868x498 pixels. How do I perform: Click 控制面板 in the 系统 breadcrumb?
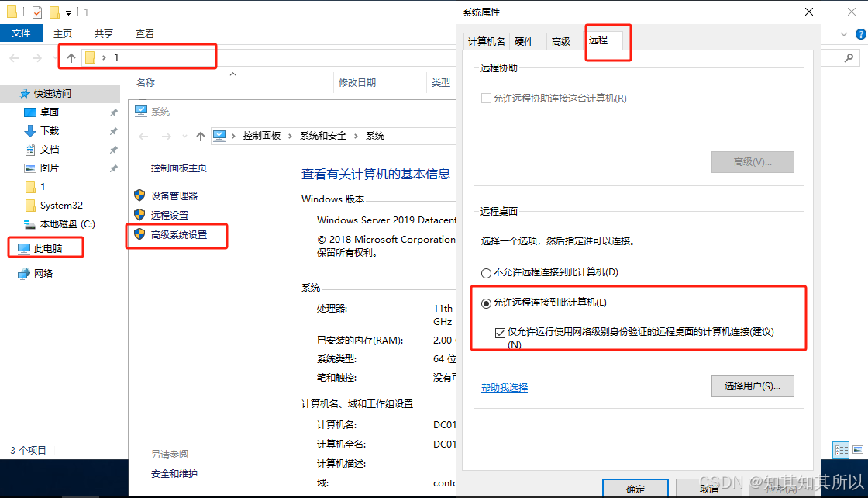coord(261,136)
